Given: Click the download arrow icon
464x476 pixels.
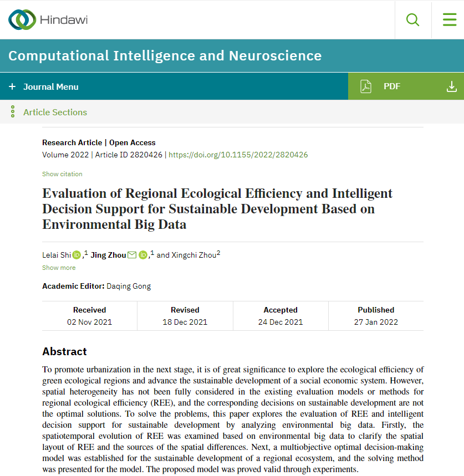Looking at the screenshot, I should (x=452, y=86).
